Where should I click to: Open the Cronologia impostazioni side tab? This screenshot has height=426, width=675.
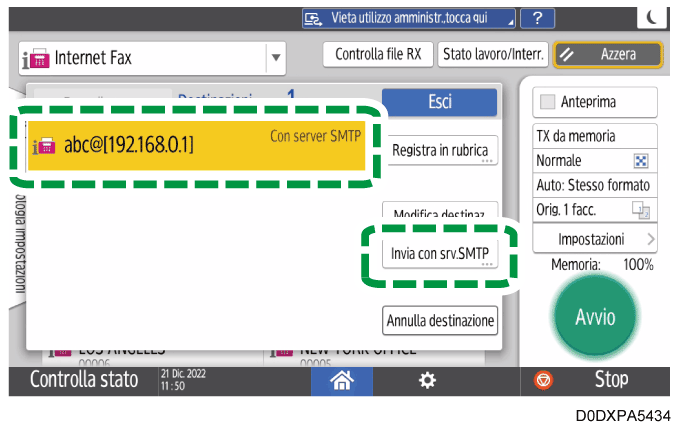20,244
